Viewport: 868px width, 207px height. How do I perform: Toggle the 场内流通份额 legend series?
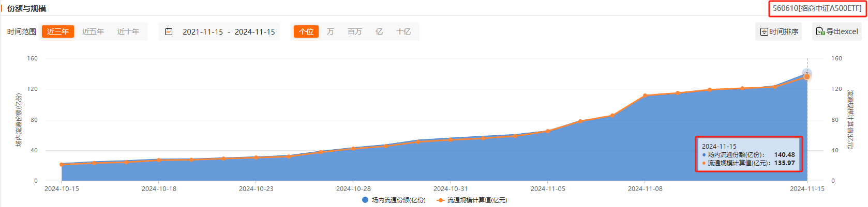(394, 200)
